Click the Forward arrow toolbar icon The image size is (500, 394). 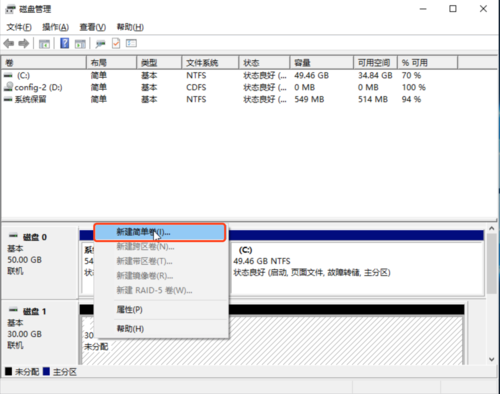pyautogui.click(x=24, y=44)
